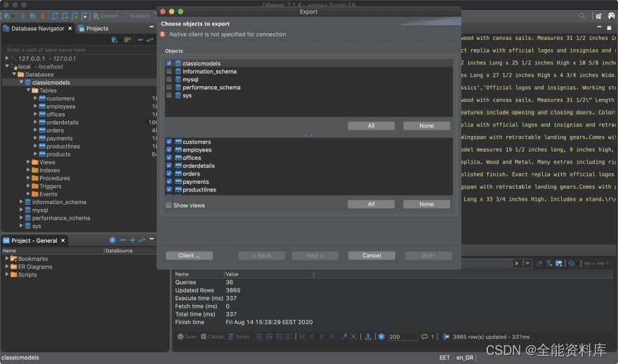Screen dimensions: 618x364
Task: Click the New Connection plug icon in main toolbar
Action: 7,16
